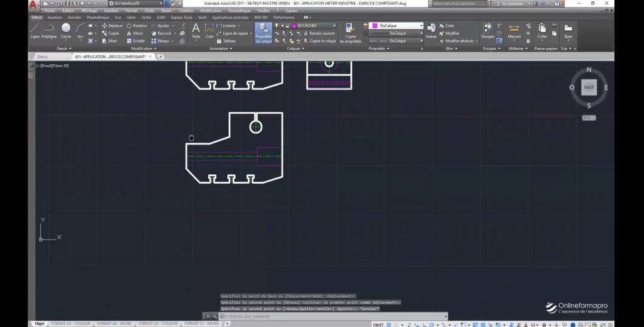
Task: Click the color wheel object color icon
Action: [x=365, y=26]
